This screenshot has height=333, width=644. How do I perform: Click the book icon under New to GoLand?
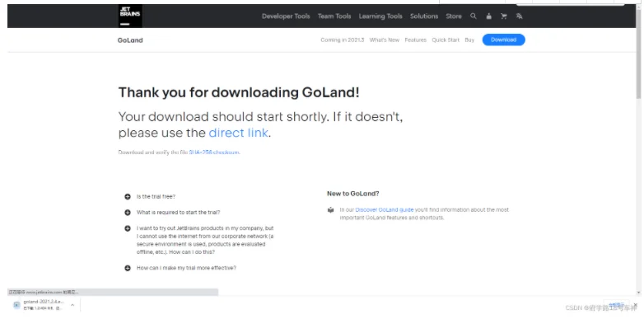[x=330, y=210]
